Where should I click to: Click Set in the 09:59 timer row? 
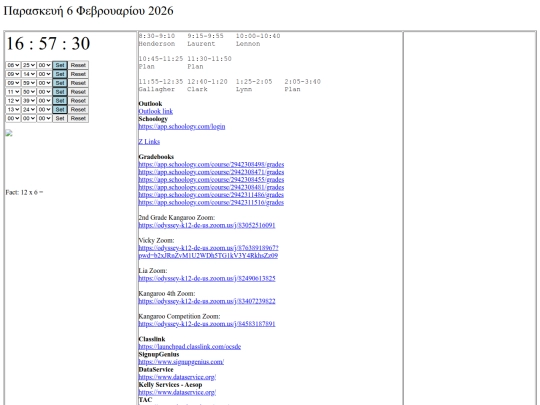point(60,83)
